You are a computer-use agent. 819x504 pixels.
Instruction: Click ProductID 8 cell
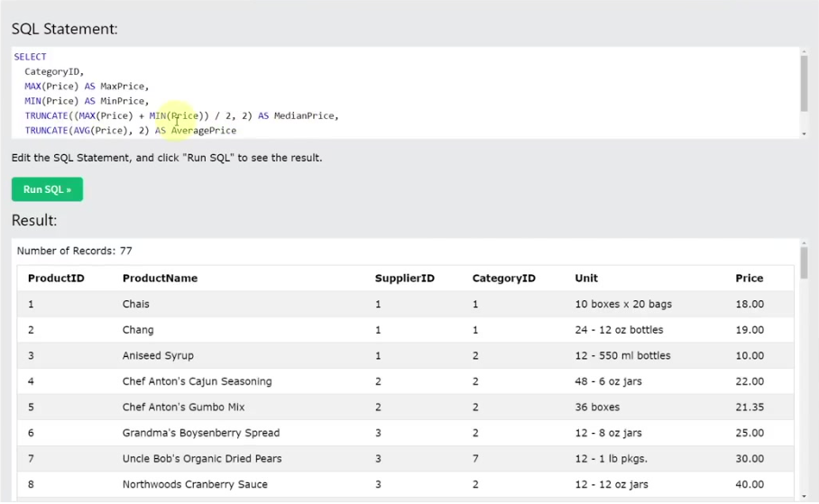point(31,484)
